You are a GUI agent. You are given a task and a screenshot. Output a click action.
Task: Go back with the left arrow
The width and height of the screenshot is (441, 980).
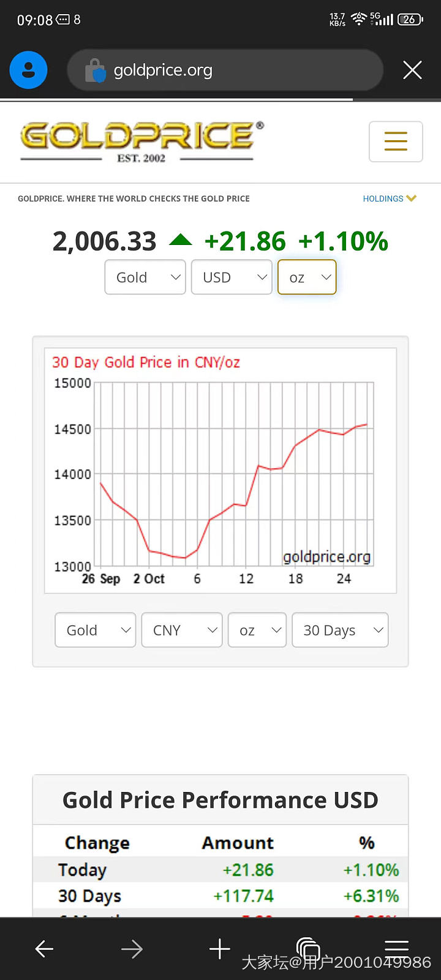(44, 949)
